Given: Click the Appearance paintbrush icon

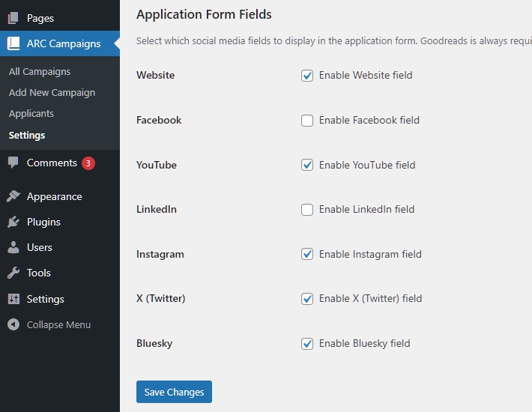Looking at the screenshot, I should pyautogui.click(x=13, y=196).
